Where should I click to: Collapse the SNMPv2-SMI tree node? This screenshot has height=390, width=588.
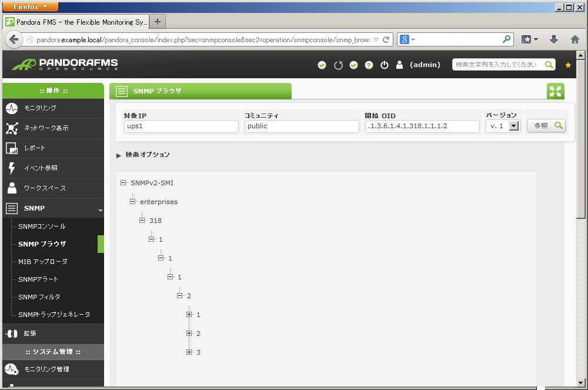123,182
